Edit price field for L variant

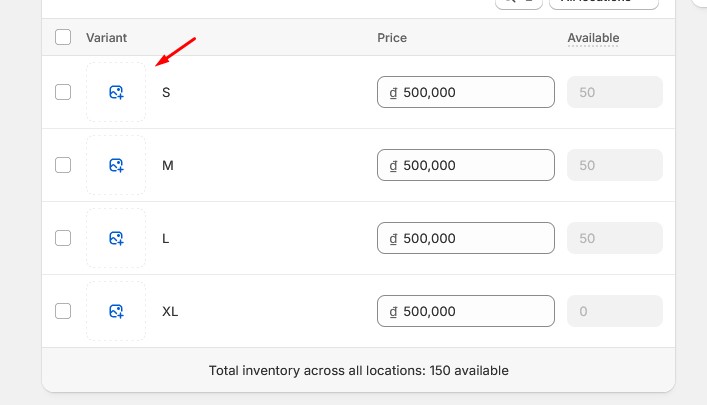[x=466, y=238]
